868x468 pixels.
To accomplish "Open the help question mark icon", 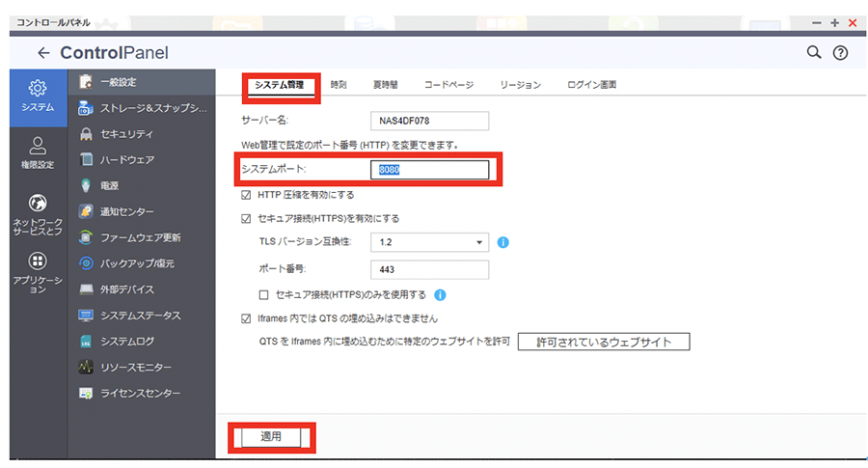I will (840, 53).
